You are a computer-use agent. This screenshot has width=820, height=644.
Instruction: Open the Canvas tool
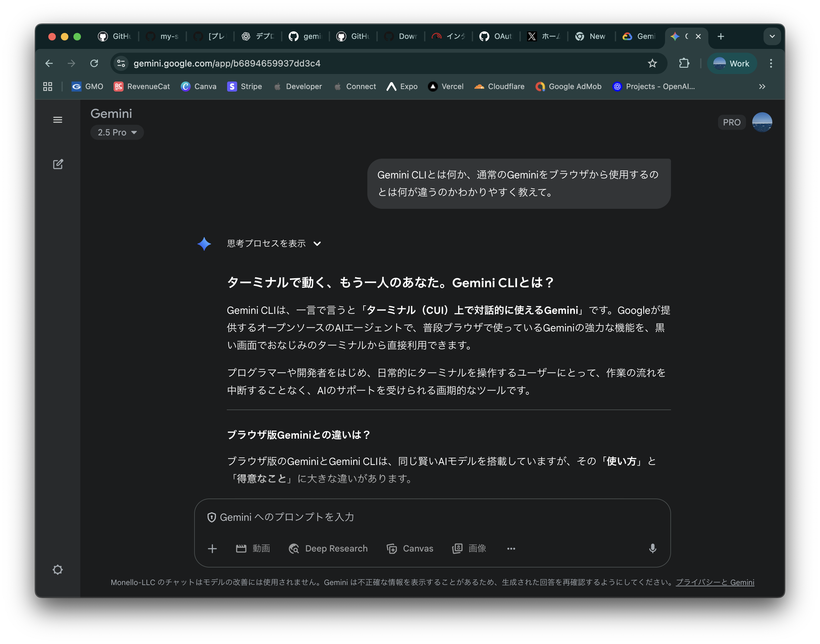click(410, 549)
